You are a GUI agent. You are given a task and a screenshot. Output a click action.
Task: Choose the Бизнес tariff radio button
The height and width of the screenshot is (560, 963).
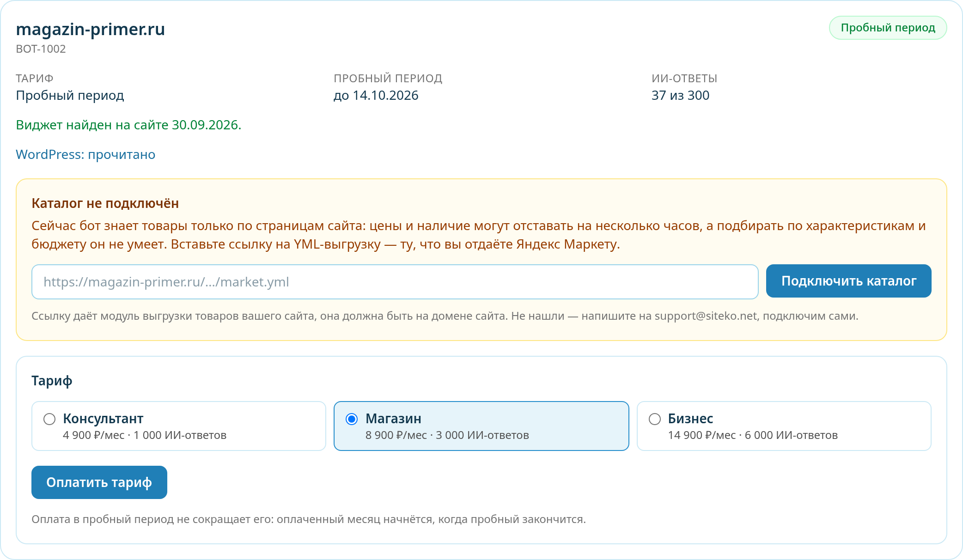click(x=655, y=419)
